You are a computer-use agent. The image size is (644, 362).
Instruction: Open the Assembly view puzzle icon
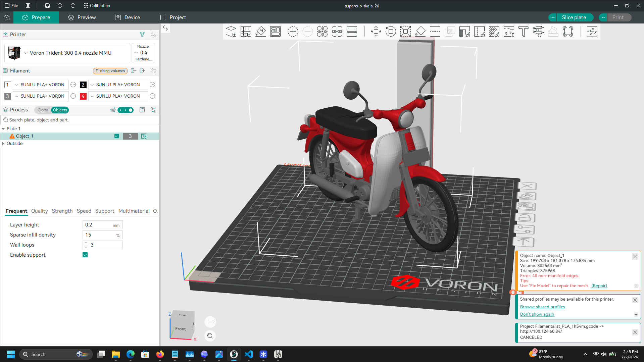pyautogui.click(x=592, y=32)
